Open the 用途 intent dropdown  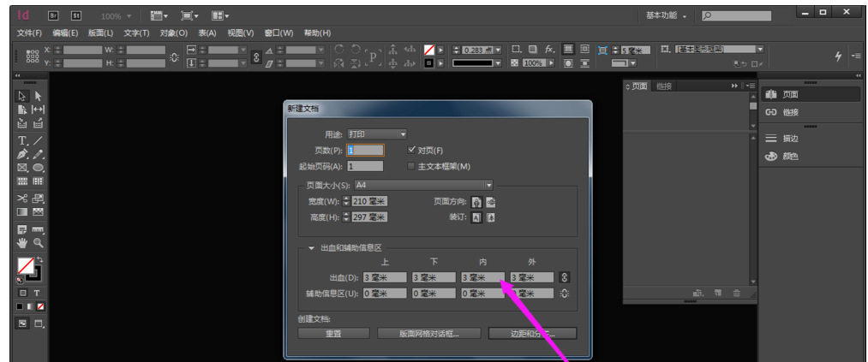(x=376, y=134)
